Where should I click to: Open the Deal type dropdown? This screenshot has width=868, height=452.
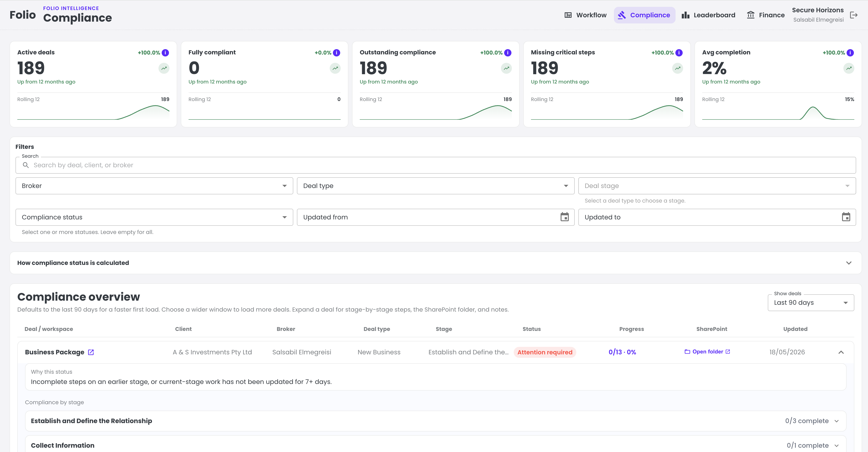(435, 186)
